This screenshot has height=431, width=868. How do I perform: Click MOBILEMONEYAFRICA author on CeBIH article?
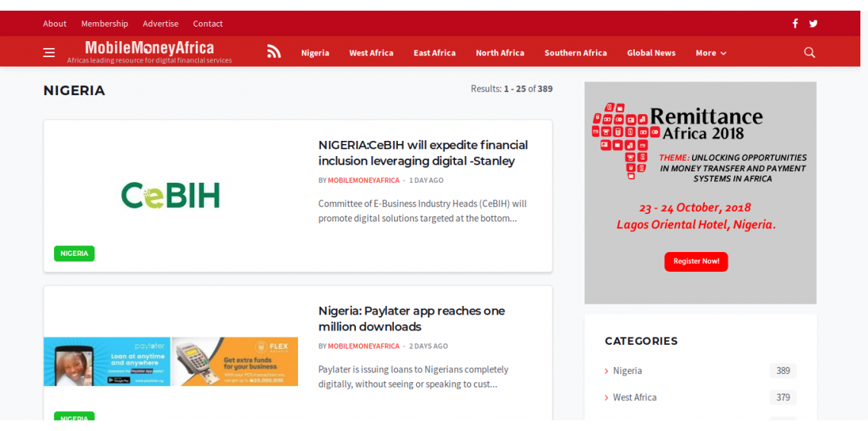[x=364, y=180]
